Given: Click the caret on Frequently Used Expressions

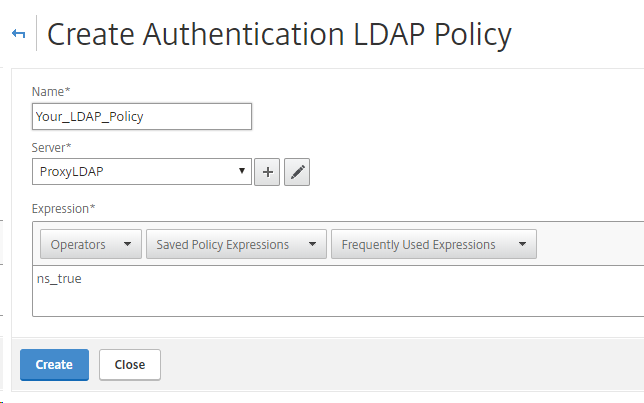Looking at the screenshot, I should (x=522, y=244).
